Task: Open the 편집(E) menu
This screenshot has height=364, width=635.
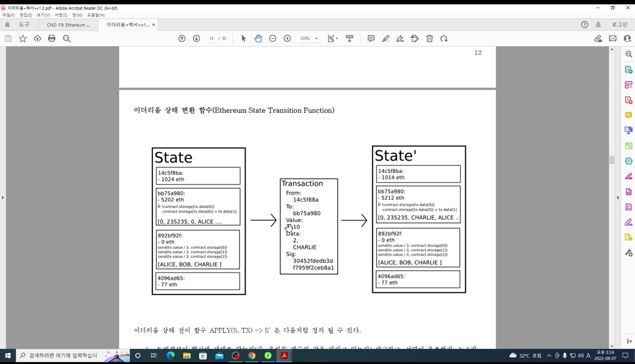Action: (x=25, y=15)
